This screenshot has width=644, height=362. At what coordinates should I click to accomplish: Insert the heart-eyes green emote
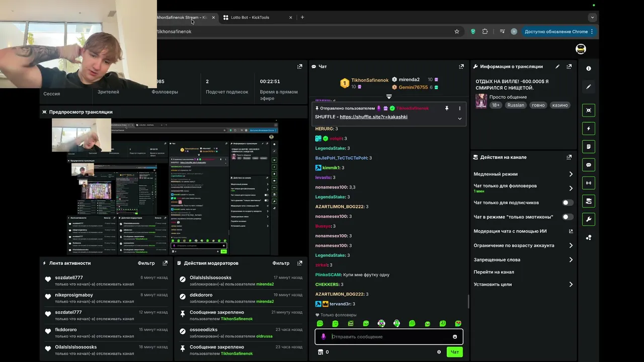(x=458, y=323)
